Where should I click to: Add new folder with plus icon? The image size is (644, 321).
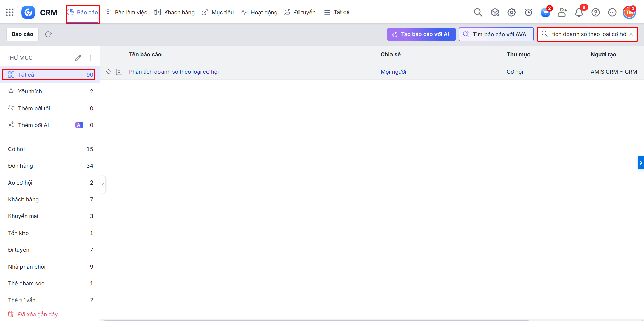pyautogui.click(x=90, y=58)
